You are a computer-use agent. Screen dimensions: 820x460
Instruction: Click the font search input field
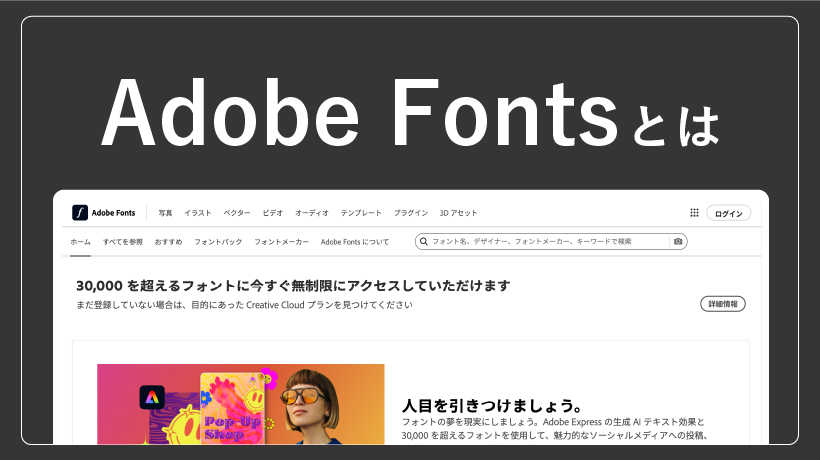tap(550, 242)
